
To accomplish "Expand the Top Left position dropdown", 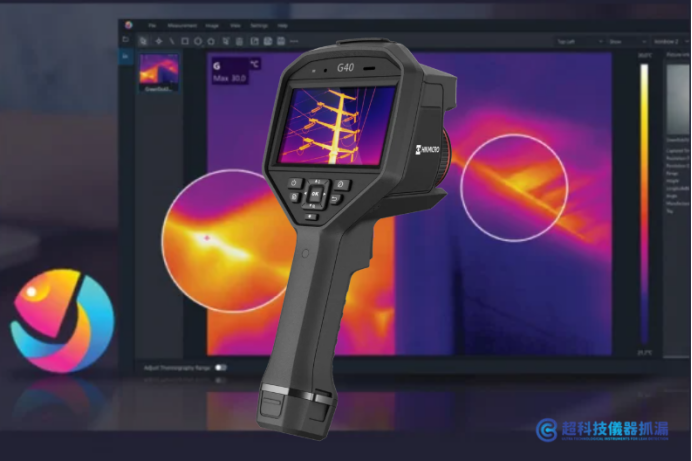I will coord(579,41).
